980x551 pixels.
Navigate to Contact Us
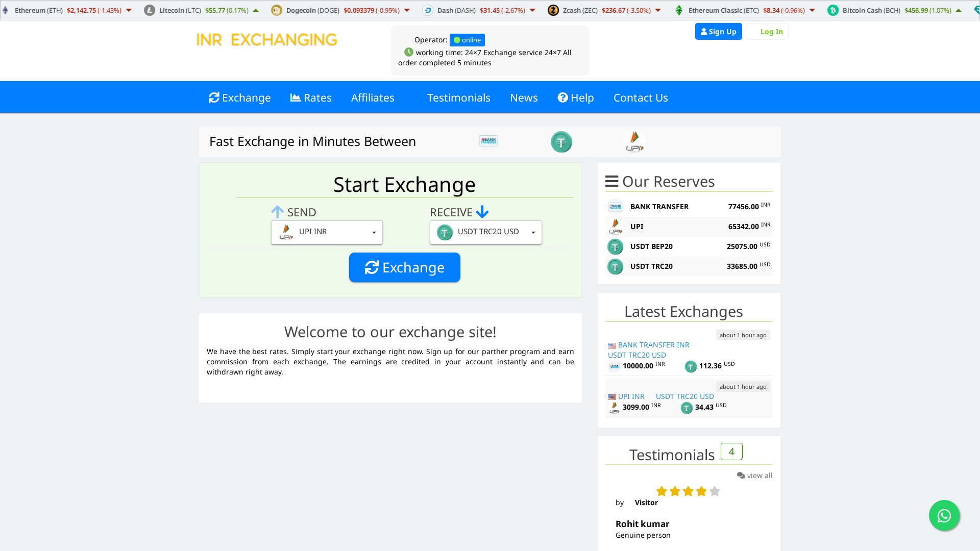coord(641,97)
